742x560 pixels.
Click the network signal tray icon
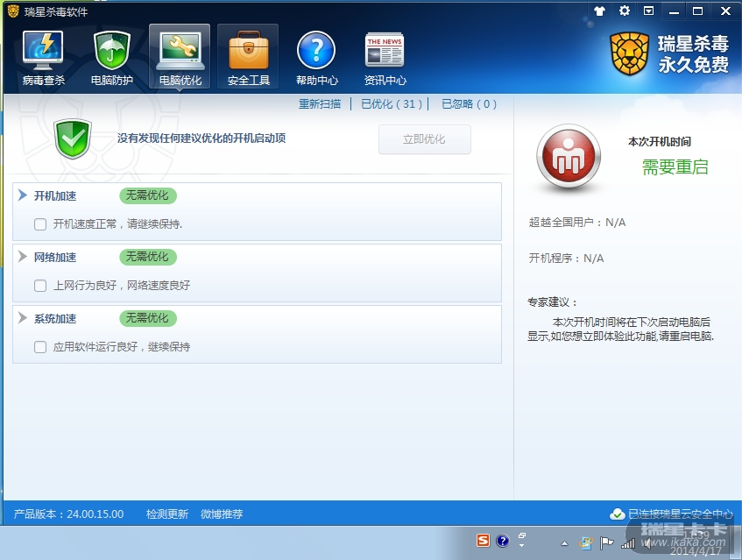point(628,543)
